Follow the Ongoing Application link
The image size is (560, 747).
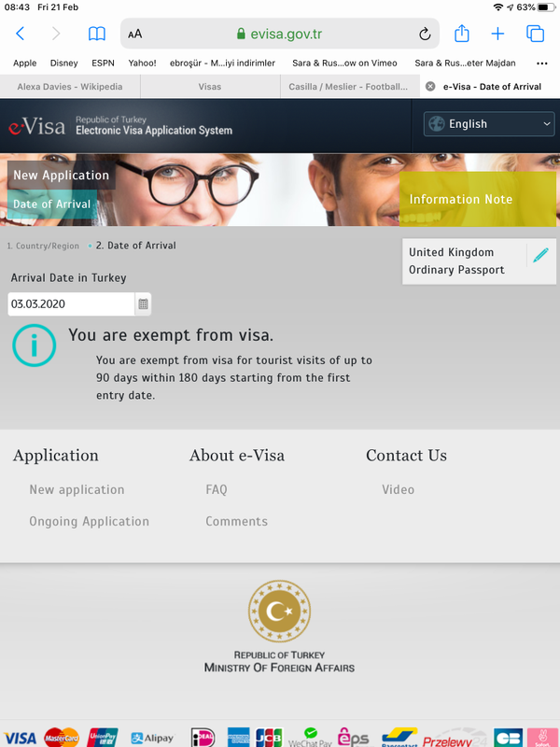click(x=89, y=521)
